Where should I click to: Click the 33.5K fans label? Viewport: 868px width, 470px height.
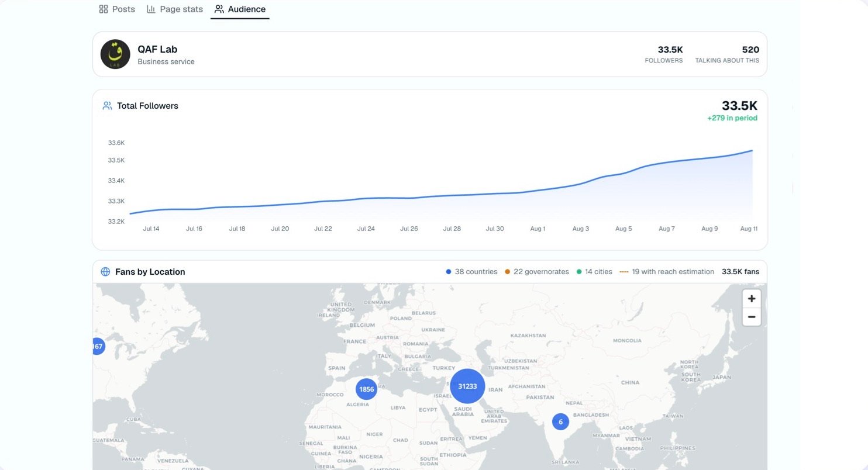(x=740, y=272)
